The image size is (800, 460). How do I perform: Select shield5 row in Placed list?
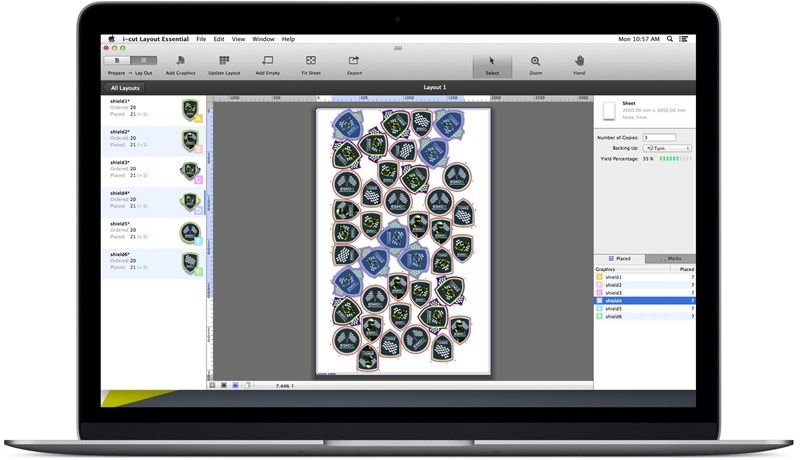pos(645,309)
